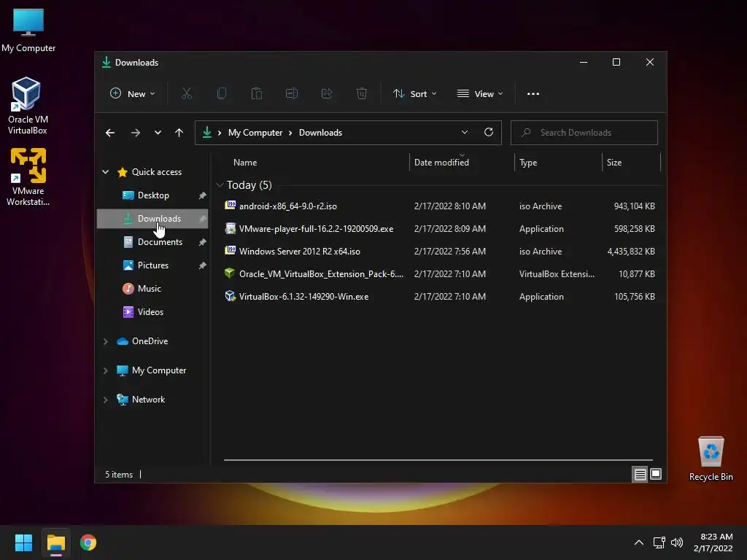Click the Search Downloads field
The image size is (747, 560).
click(584, 133)
